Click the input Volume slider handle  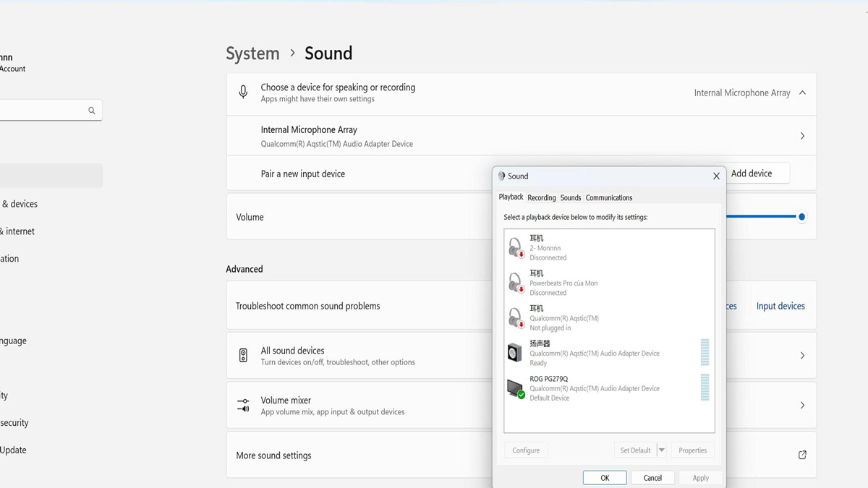click(801, 217)
